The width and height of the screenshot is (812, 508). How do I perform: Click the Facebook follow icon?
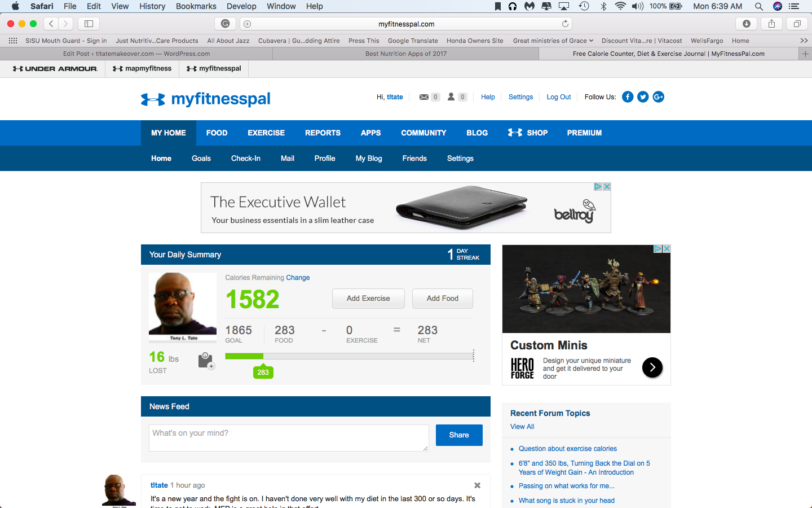[628, 97]
